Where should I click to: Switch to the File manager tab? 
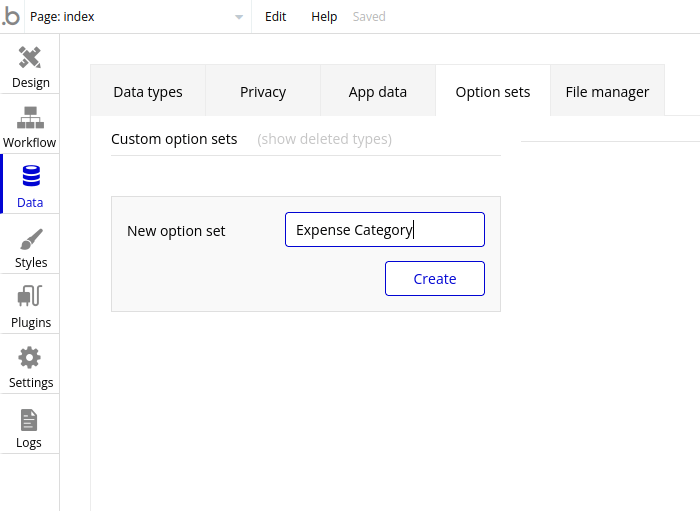point(607,91)
